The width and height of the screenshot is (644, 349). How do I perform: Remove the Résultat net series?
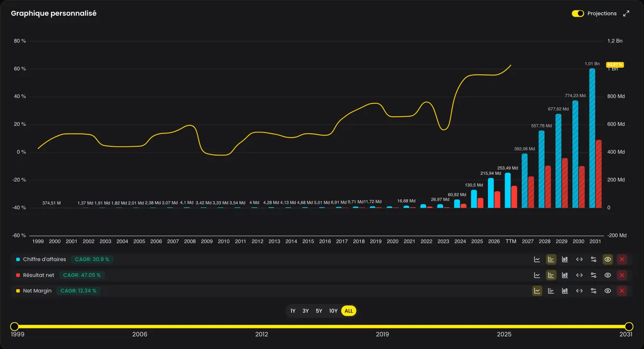click(622, 275)
